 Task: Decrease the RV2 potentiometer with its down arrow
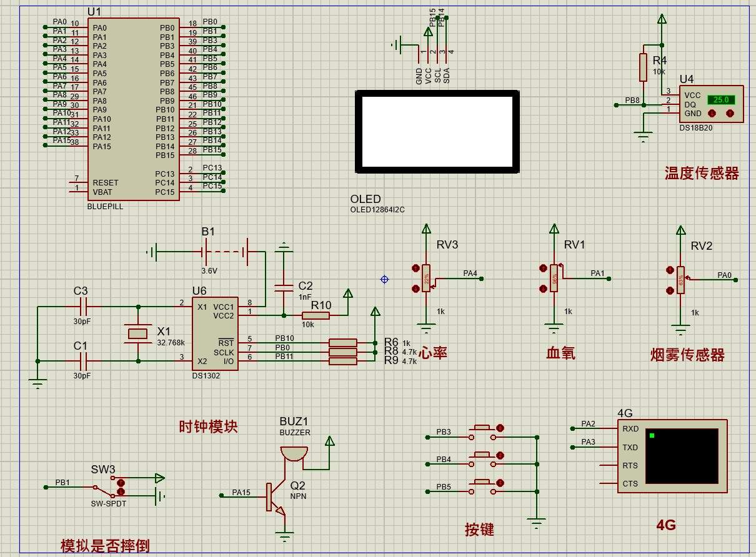point(671,291)
